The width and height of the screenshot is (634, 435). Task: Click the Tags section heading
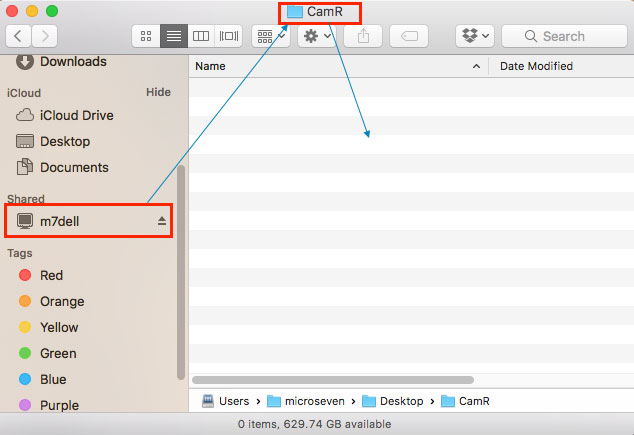click(20, 253)
